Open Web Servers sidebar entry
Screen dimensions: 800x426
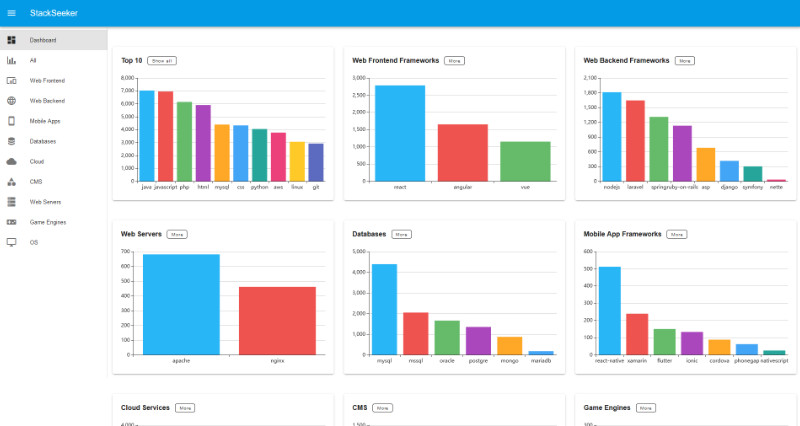(54, 202)
